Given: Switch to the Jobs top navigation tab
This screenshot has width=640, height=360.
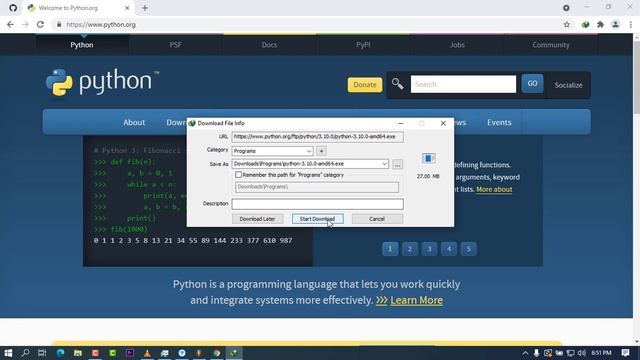Looking at the screenshot, I should point(457,45).
